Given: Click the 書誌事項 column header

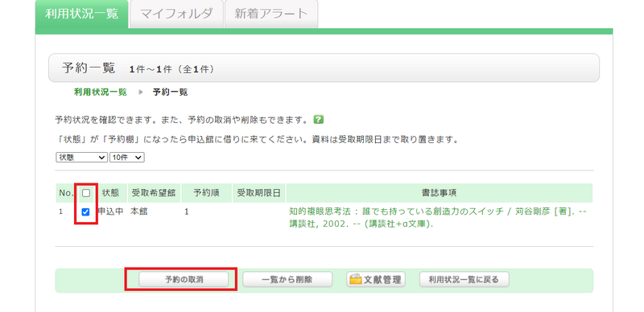Looking at the screenshot, I should click(x=439, y=193).
